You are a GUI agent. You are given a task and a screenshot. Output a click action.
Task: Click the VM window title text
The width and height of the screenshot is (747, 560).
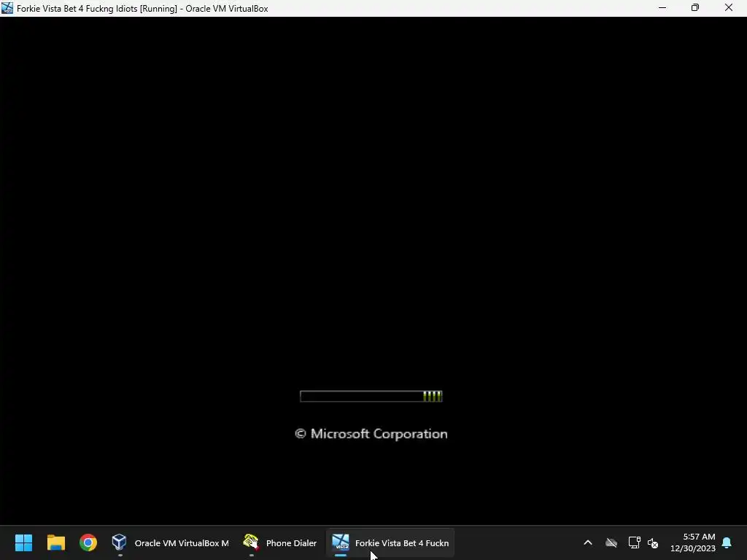[x=142, y=9]
